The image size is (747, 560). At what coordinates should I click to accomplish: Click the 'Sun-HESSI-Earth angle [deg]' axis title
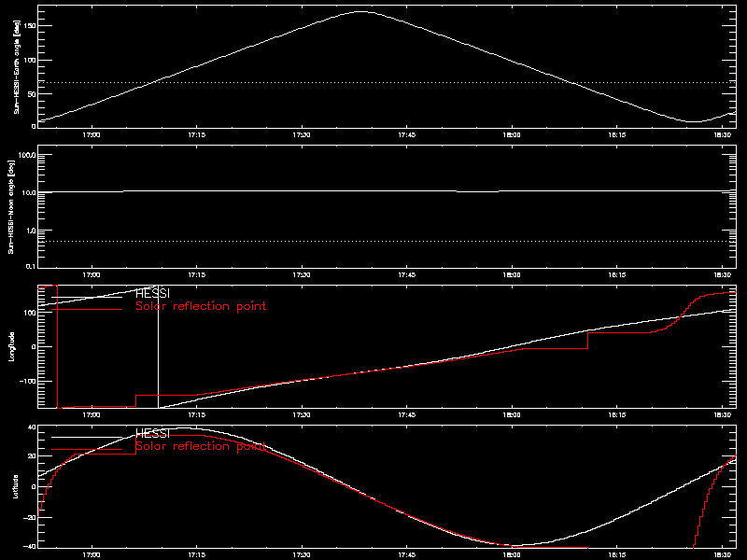(x=17, y=66)
